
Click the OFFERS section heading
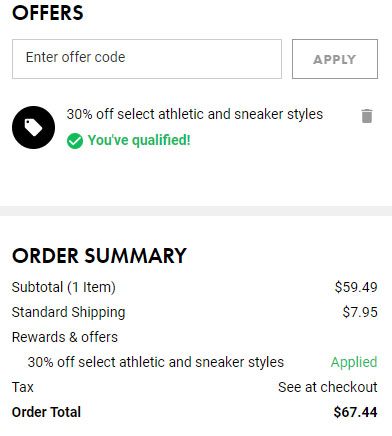click(48, 13)
